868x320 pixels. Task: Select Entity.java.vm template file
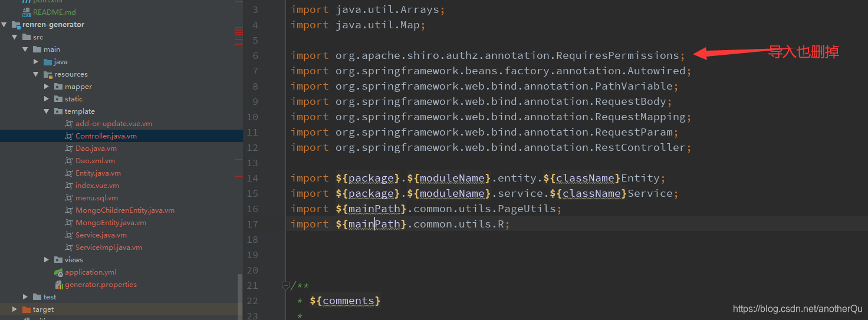pyautogui.click(x=98, y=173)
